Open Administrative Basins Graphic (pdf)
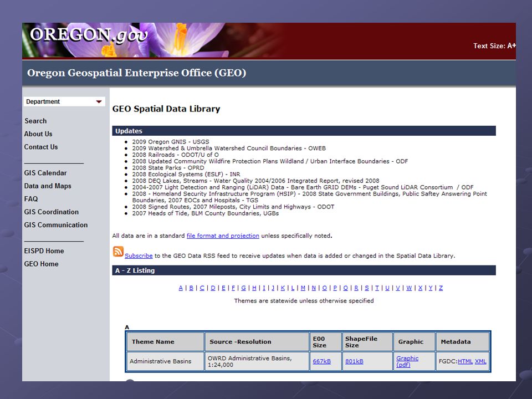The width and height of the screenshot is (532, 399). tap(407, 361)
